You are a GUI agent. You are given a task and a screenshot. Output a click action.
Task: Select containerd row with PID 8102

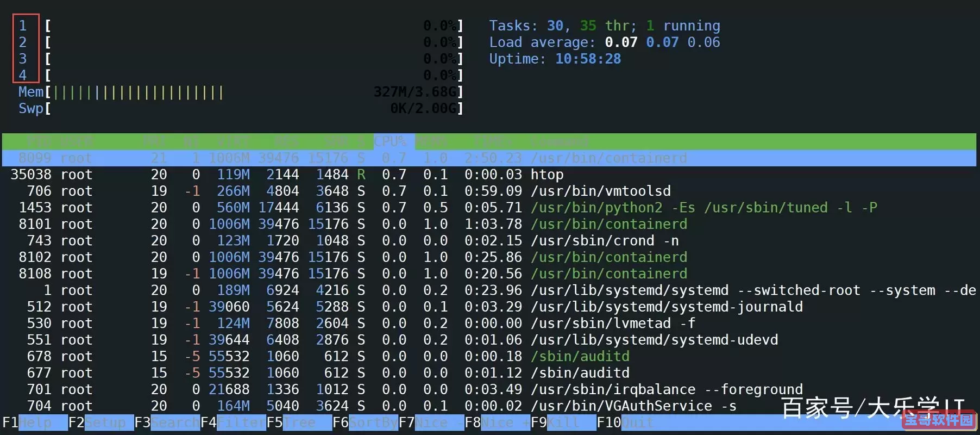pos(489,257)
